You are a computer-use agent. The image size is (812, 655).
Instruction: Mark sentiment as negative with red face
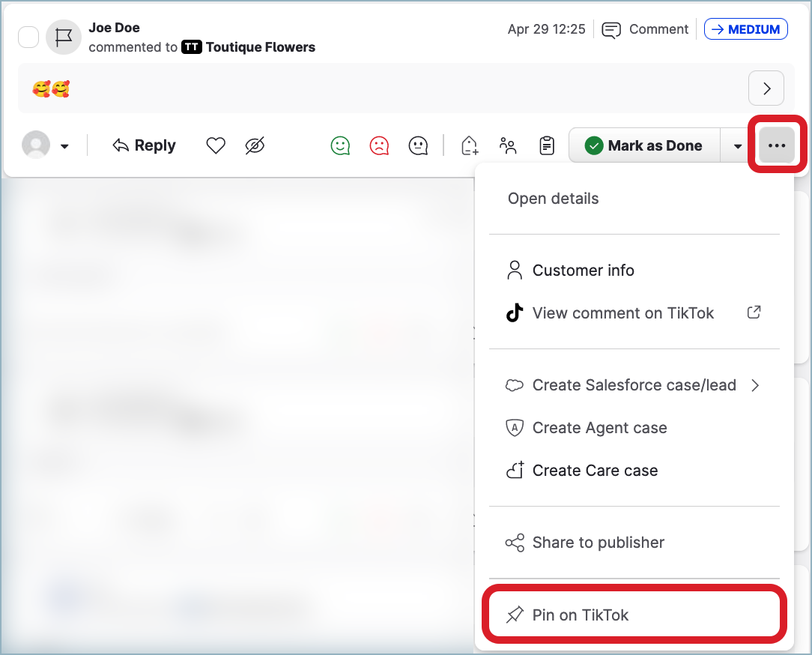[380, 145]
